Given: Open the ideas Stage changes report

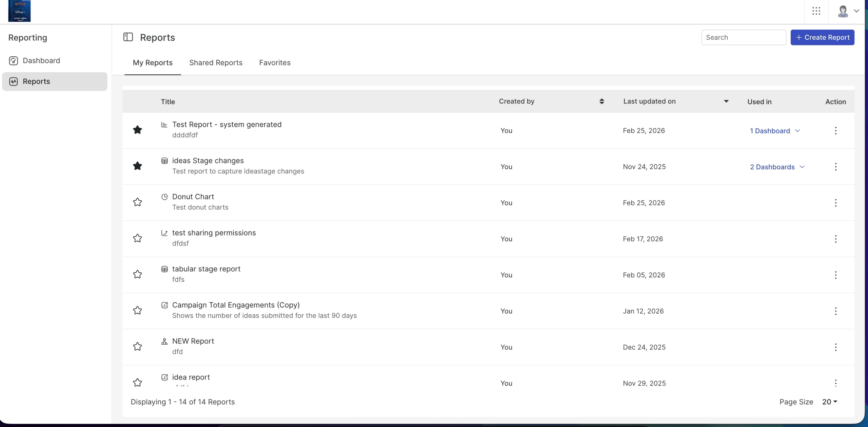Looking at the screenshot, I should click(x=208, y=161).
